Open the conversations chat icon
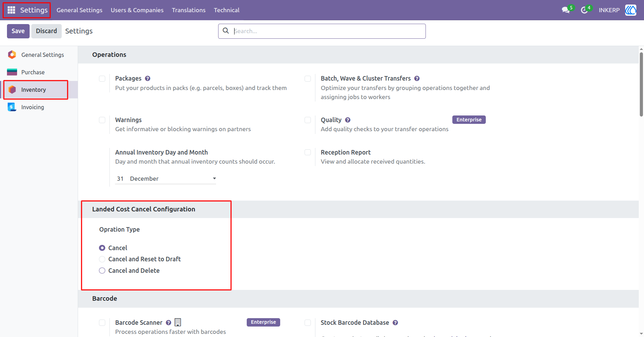 click(566, 10)
